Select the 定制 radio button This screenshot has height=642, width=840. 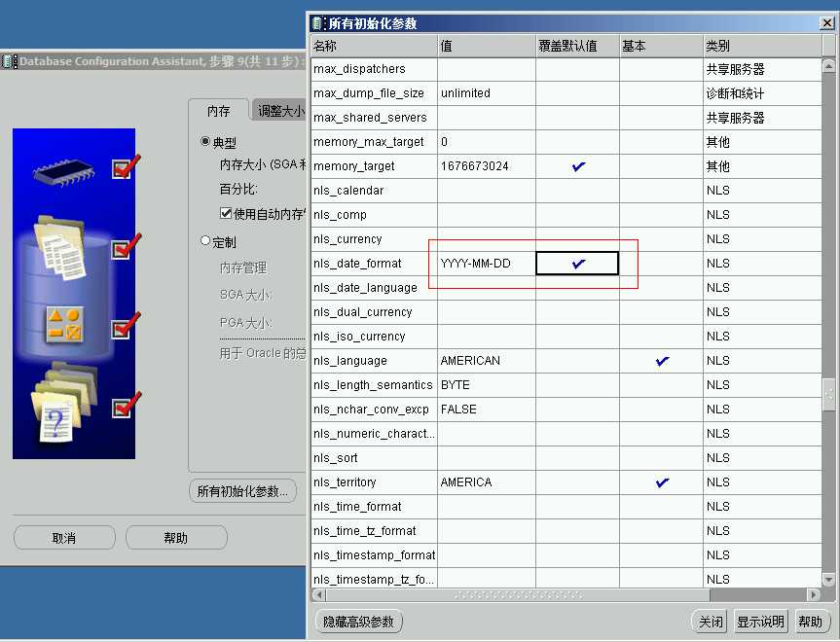(205, 241)
